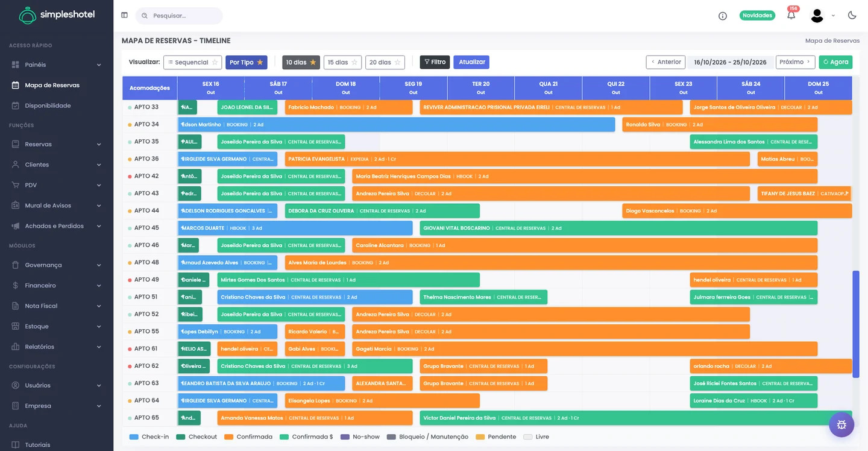Click the Pesquisar search field
This screenshot has width=868, height=451.
pos(179,16)
